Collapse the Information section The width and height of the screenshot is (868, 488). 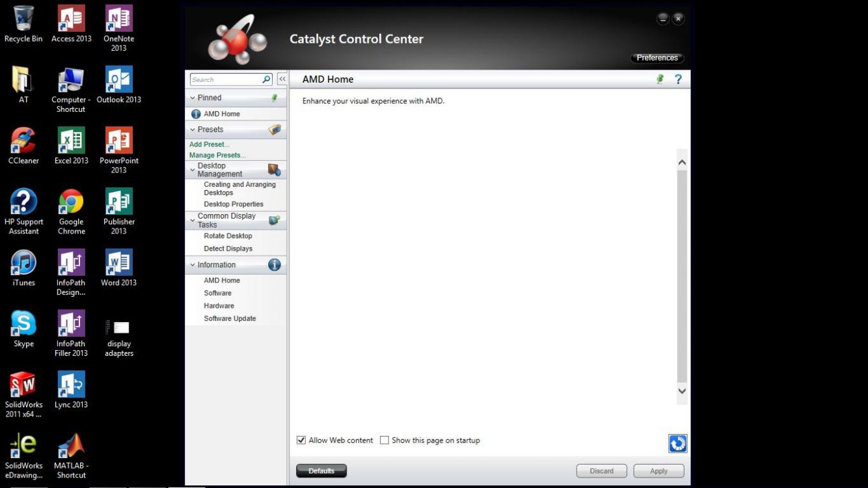[x=193, y=265]
